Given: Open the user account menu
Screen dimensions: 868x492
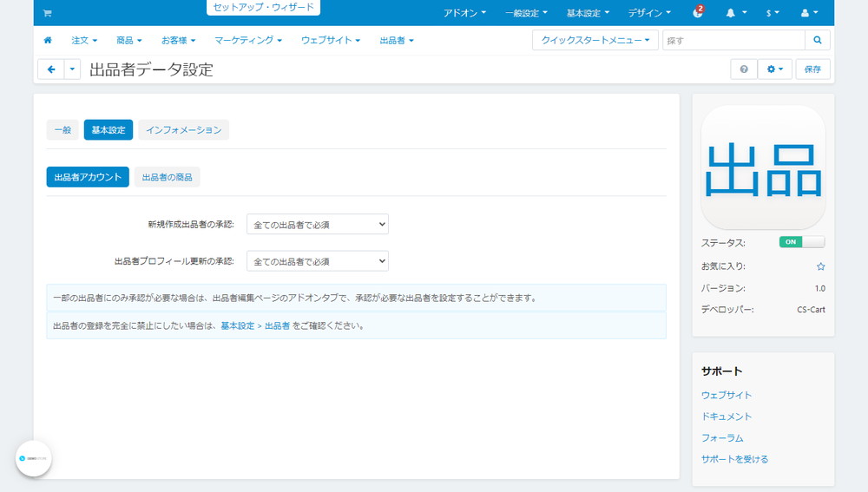Looking at the screenshot, I should point(809,13).
